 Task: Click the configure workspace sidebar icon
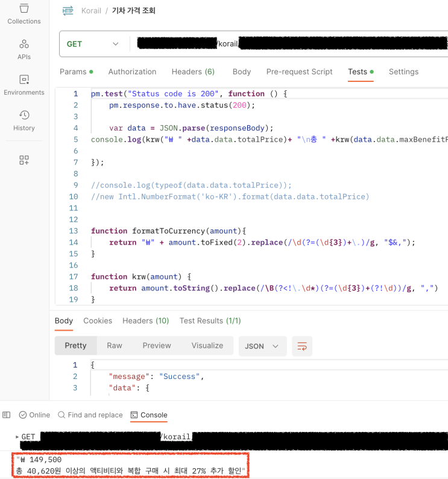[24, 160]
